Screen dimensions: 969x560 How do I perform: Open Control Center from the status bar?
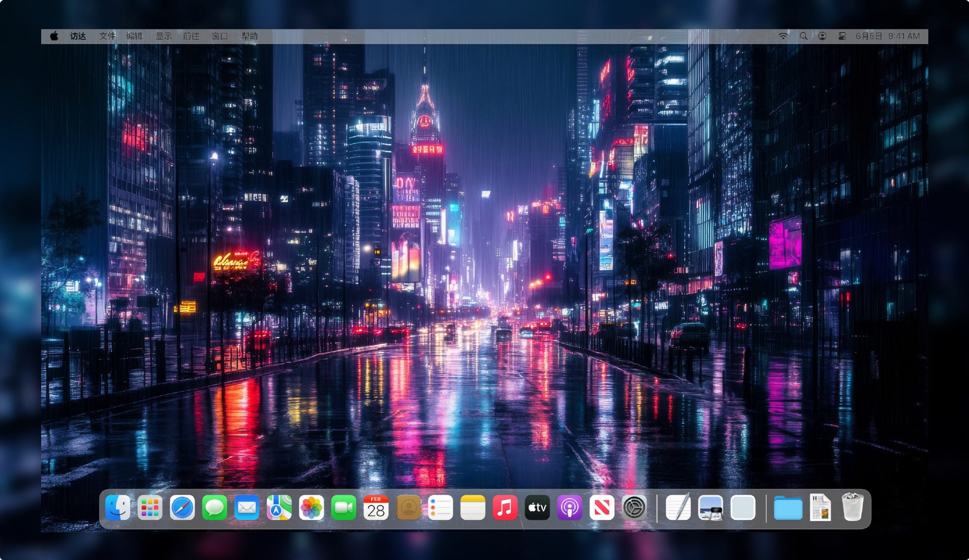tap(842, 36)
